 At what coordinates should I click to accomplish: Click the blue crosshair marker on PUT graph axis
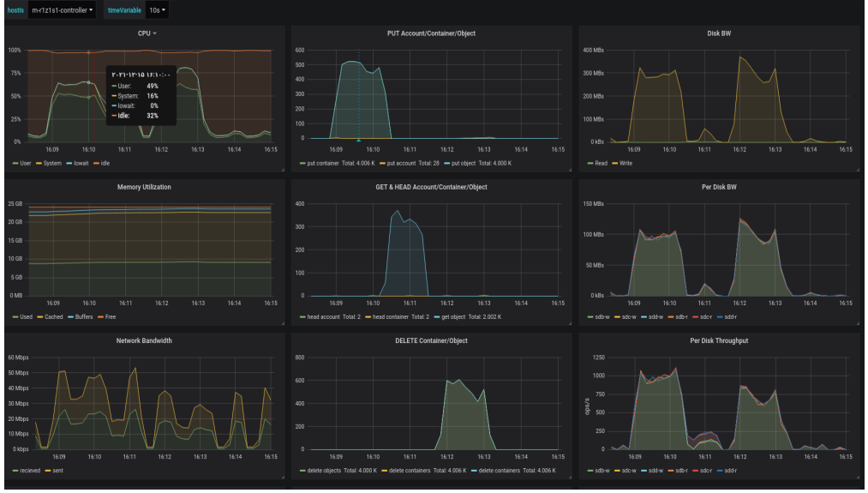[x=358, y=139]
